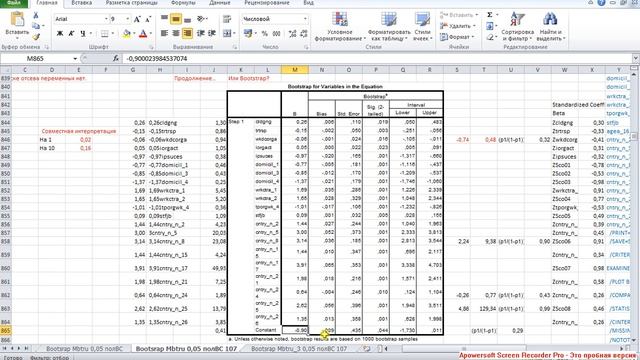The image size is (640, 360).
Task: Click the AutoSum sigma icon
Action: 489,15
